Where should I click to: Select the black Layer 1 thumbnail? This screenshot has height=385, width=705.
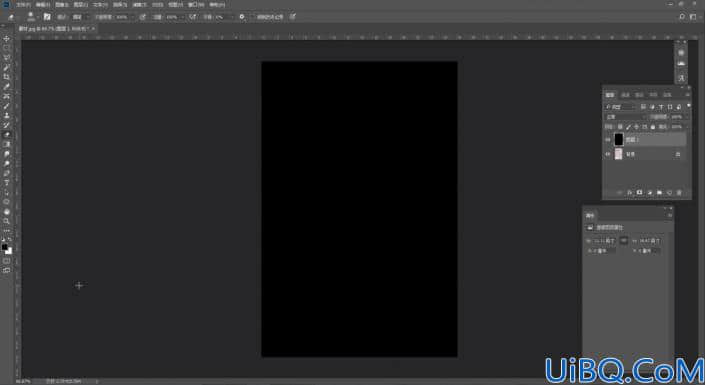pyautogui.click(x=619, y=139)
